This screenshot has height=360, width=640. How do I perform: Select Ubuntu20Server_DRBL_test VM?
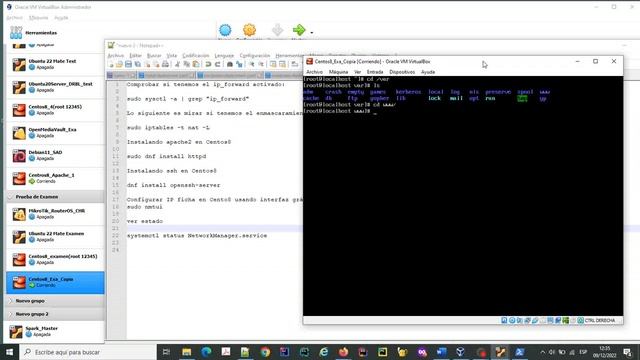pos(55,87)
